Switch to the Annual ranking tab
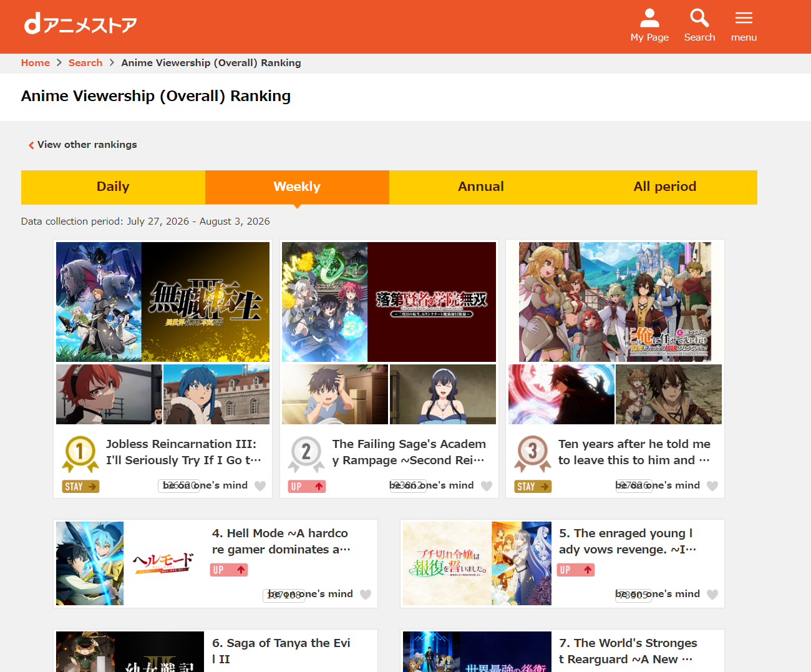 [481, 187]
